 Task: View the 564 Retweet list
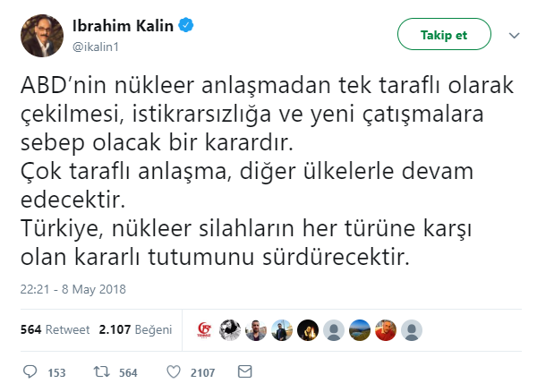[x=55, y=329]
